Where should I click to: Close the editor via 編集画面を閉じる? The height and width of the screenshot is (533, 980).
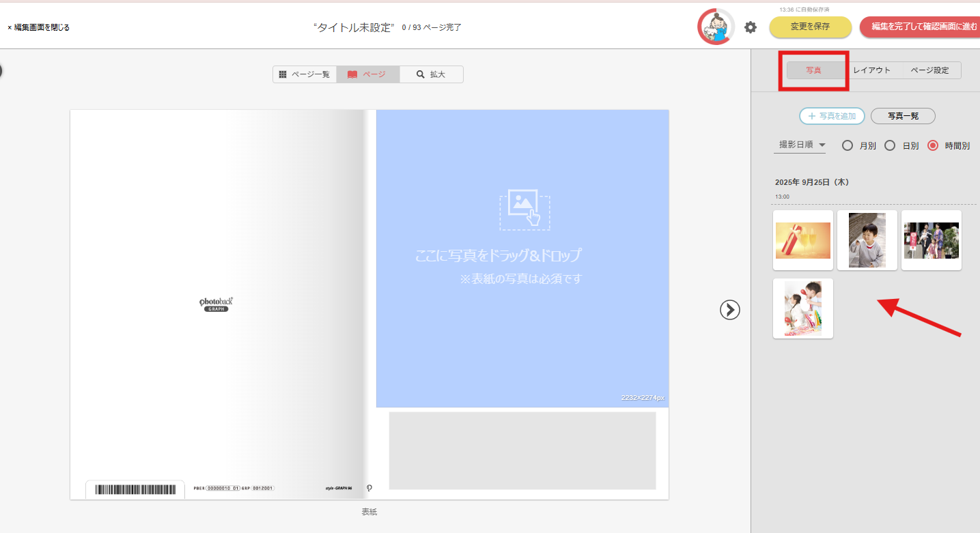[38, 27]
